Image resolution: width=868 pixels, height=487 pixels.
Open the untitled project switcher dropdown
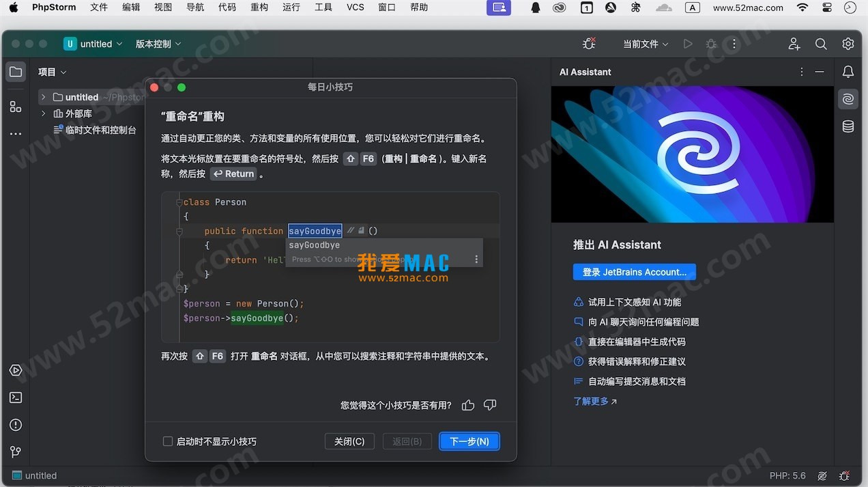(x=93, y=44)
